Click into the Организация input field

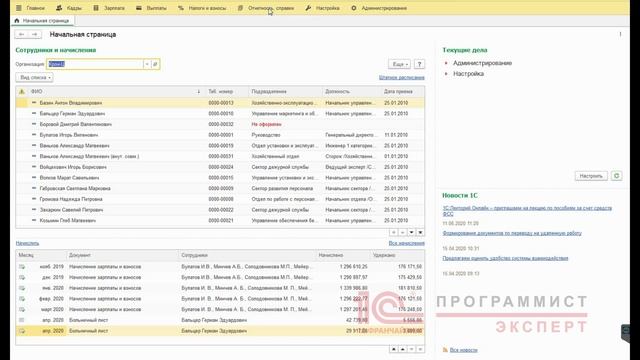click(95, 64)
